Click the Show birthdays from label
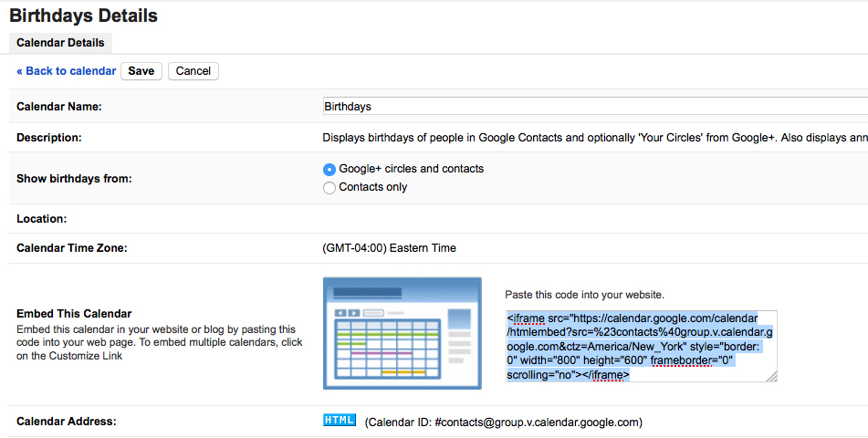Viewport: 868px width, 438px height. pos(74,178)
